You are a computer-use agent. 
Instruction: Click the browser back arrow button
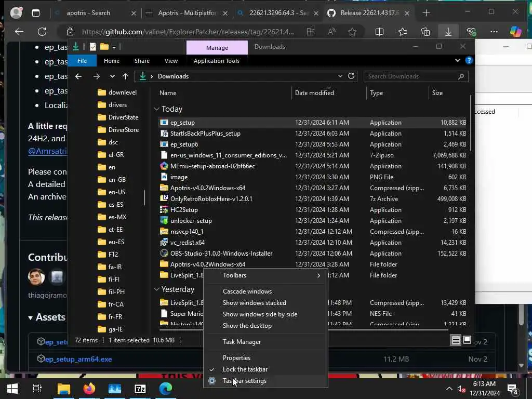19,32
